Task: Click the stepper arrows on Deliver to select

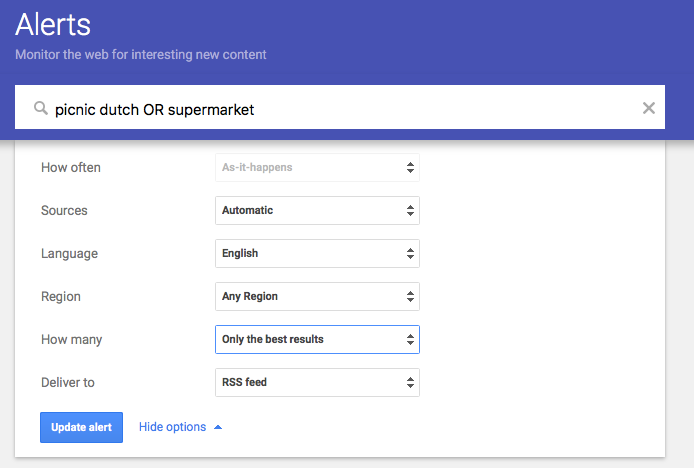Action: pos(410,383)
